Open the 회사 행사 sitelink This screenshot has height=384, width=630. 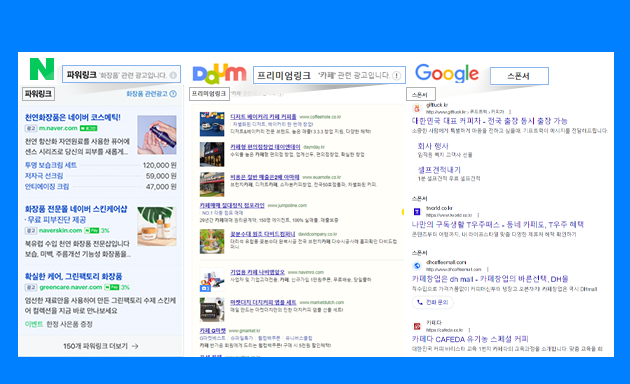(433, 146)
